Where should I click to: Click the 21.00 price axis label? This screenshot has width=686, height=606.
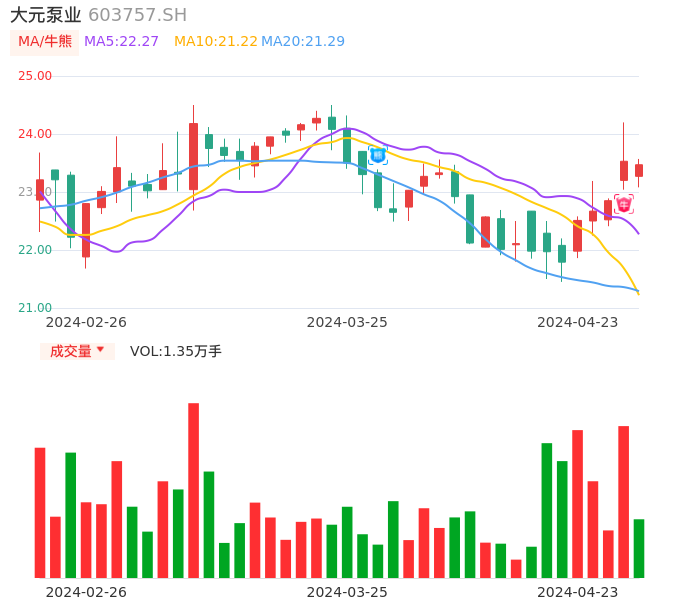(x=35, y=308)
